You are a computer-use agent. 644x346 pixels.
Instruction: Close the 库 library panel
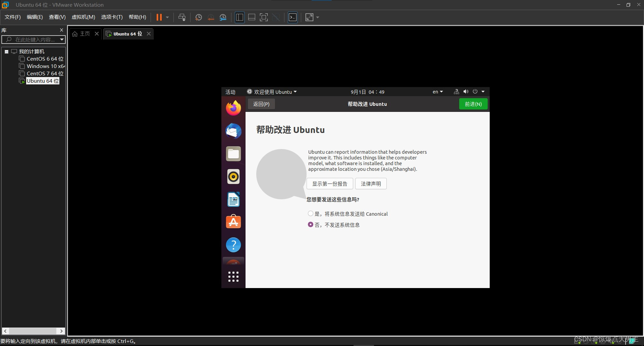click(61, 30)
